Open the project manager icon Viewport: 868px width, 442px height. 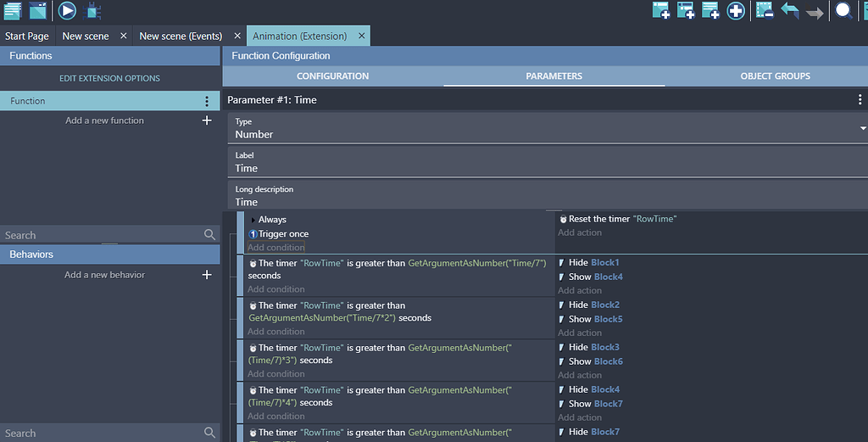pyautogui.click(x=12, y=10)
